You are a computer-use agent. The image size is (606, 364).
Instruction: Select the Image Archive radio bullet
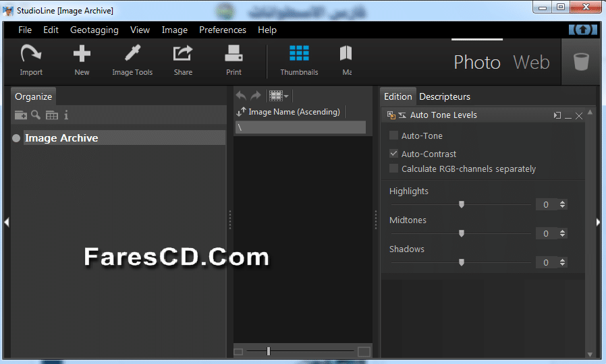coord(16,138)
